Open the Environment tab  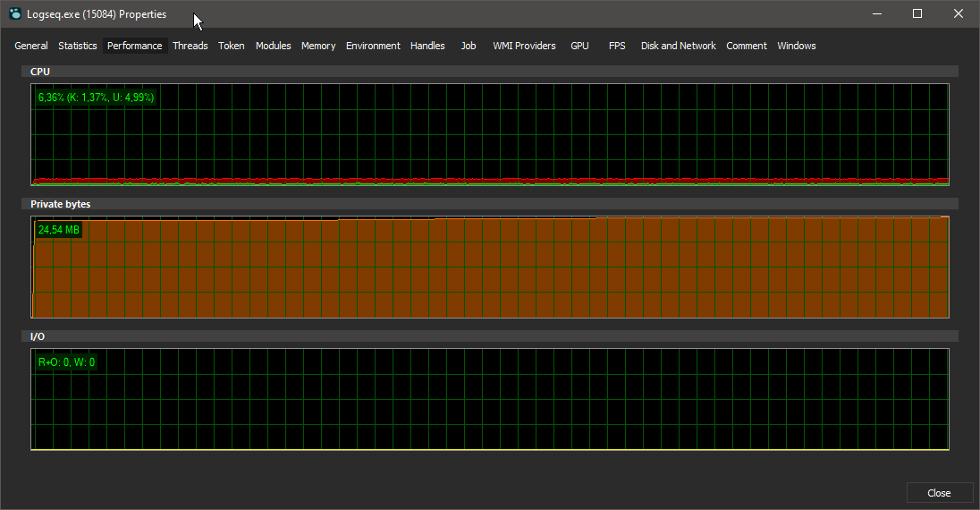[x=373, y=46]
